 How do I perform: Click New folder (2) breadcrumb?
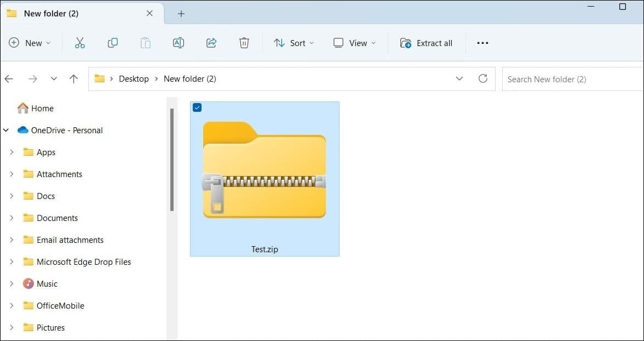pos(189,78)
